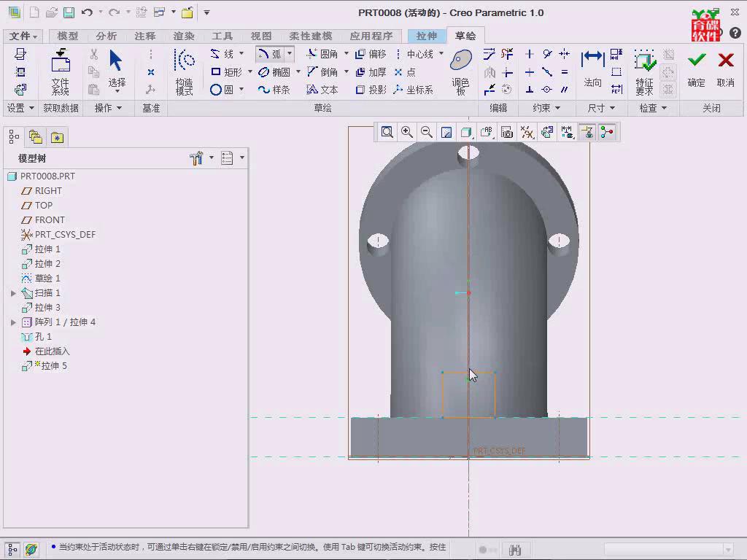Click the view manager camera icon
The image size is (747, 560).
(507, 133)
